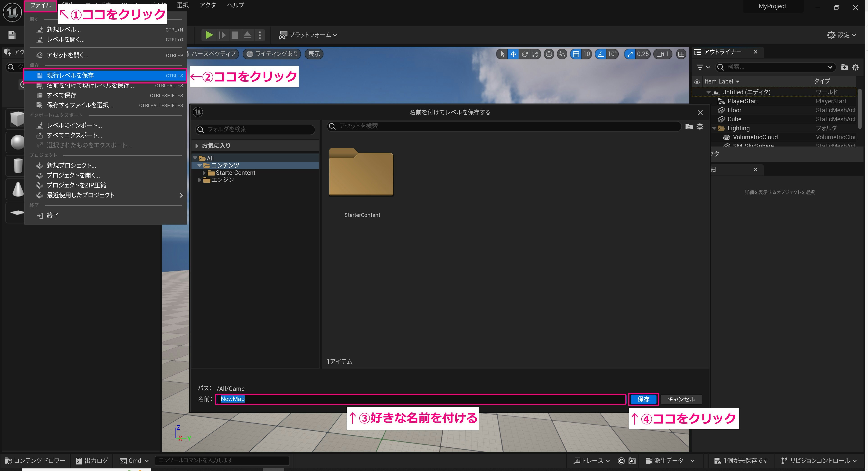The image size is (868, 471).
Task: Click the NewMap name input field
Action: coord(337,399)
